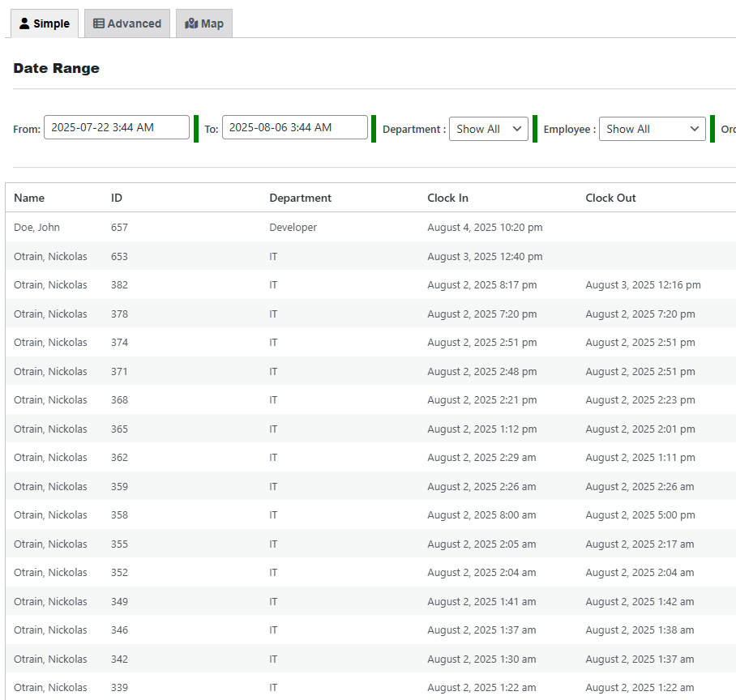Click the Clock In column header
736x700 pixels.
tap(447, 198)
